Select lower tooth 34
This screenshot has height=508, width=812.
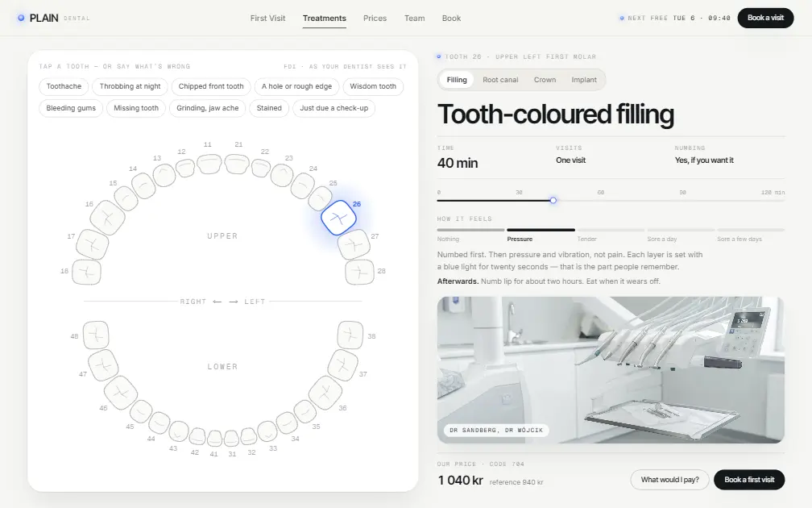287,423
